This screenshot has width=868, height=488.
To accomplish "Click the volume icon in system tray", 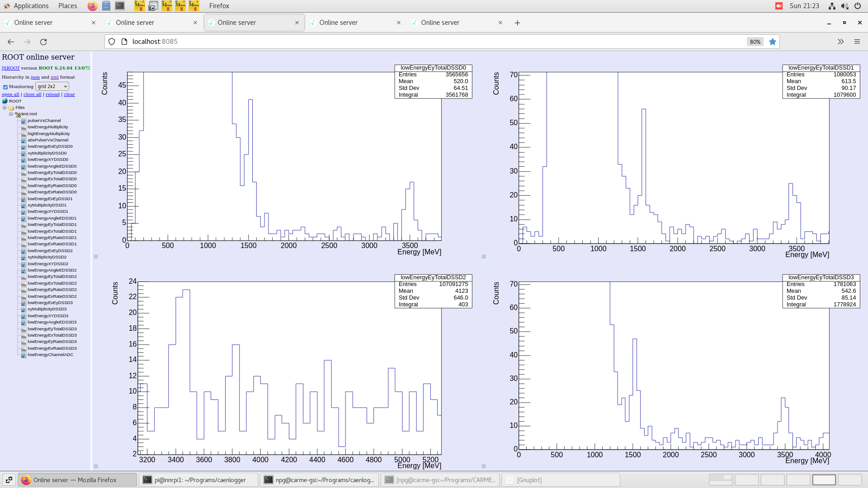I will pyautogui.click(x=844, y=6).
